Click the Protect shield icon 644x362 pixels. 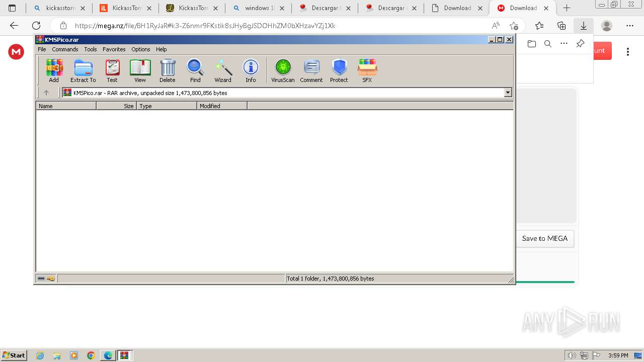pyautogui.click(x=339, y=70)
